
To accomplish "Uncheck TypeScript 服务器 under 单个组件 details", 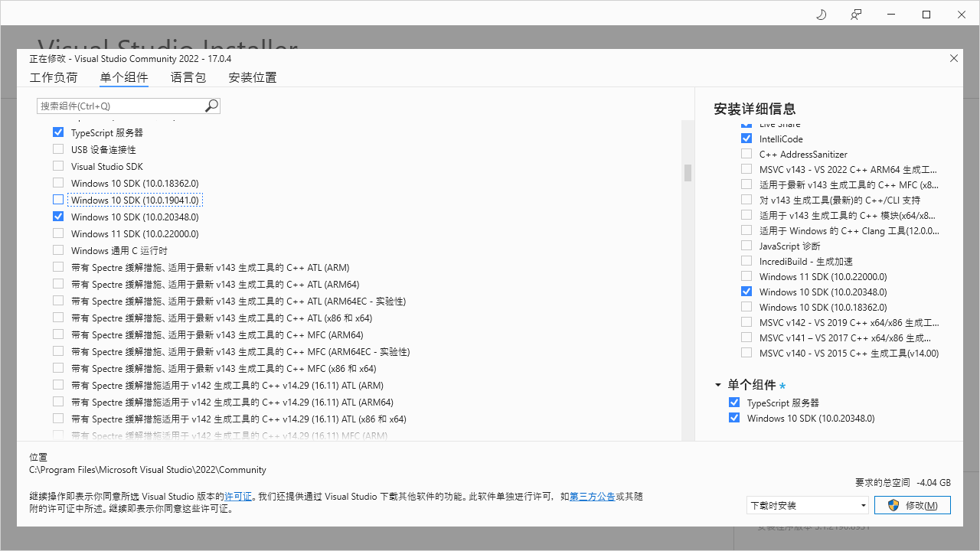I will point(734,403).
